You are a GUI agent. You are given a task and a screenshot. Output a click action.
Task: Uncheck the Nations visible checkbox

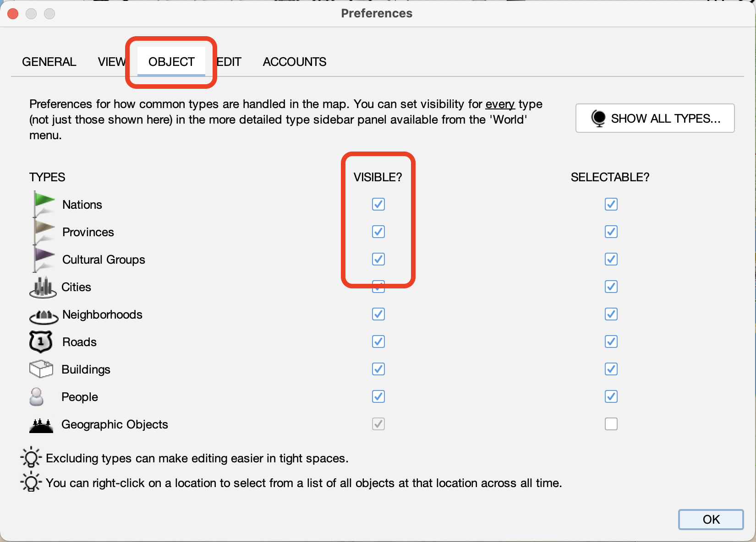[378, 204]
